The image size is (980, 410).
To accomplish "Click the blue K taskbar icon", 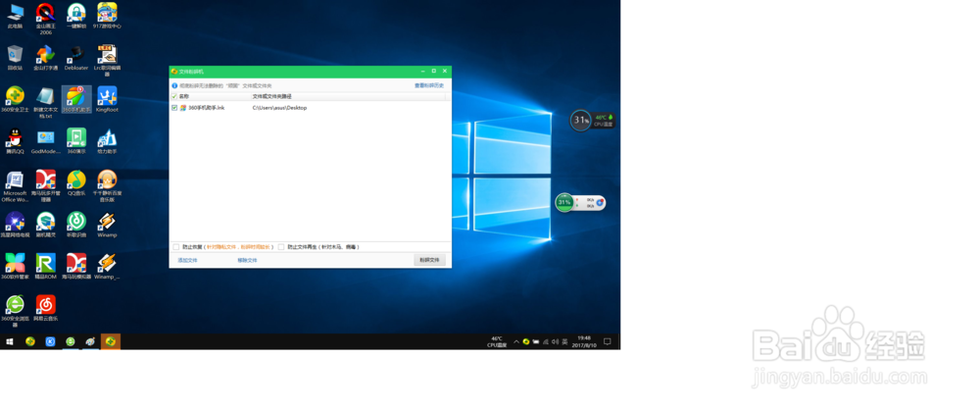I will pos(50,341).
